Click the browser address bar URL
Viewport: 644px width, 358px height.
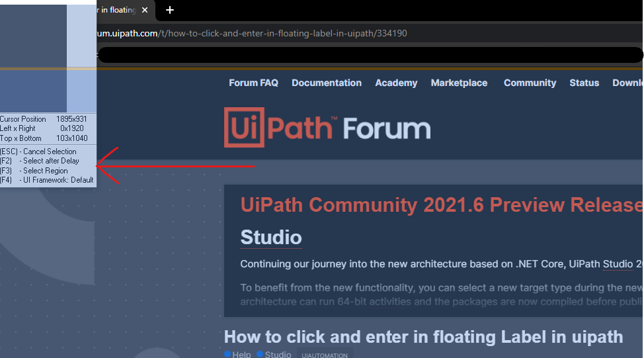[x=252, y=33]
